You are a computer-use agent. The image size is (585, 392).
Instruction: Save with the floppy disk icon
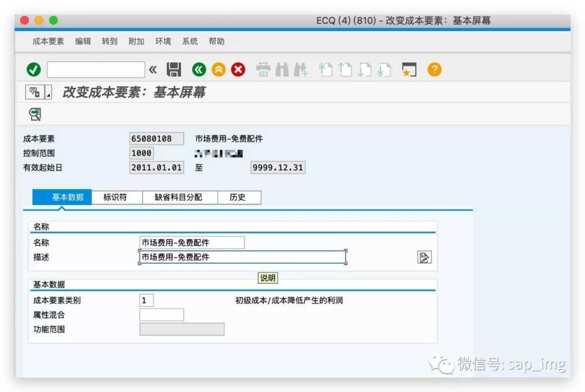(173, 70)
